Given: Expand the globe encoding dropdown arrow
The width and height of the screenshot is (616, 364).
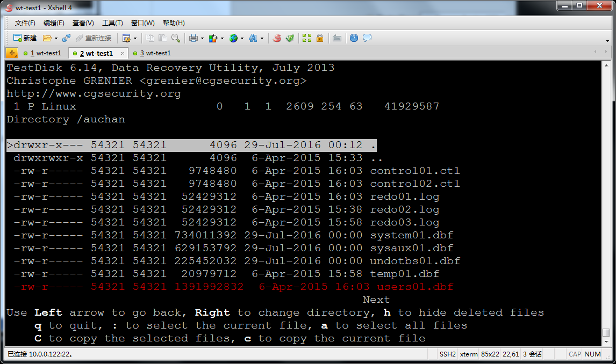Looking at the screenshot, I should point(242,39).
